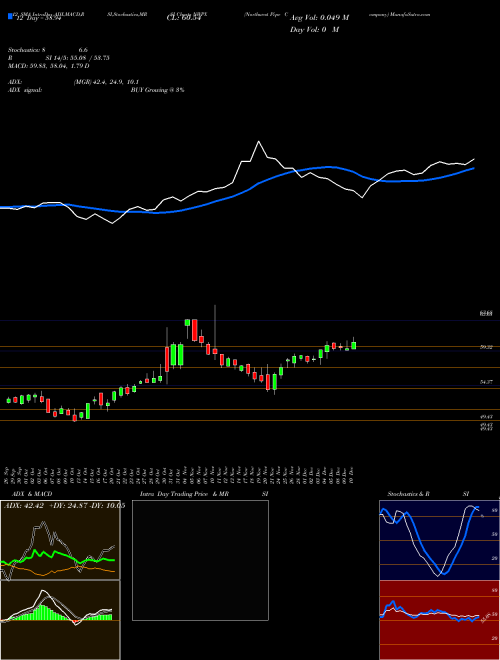Open the blue Stochastics chart thumbnail
Viewport: 500px width, 660px height.
tap(439, 540)
